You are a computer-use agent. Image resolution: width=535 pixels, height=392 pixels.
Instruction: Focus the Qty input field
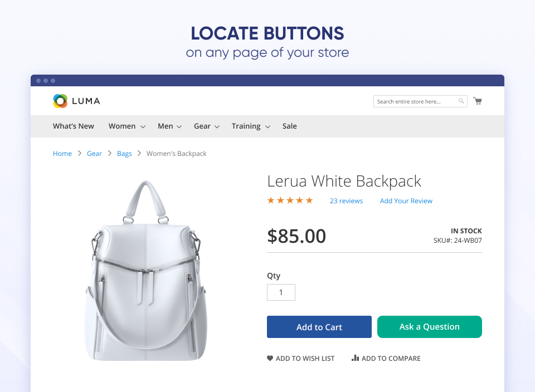281,292
